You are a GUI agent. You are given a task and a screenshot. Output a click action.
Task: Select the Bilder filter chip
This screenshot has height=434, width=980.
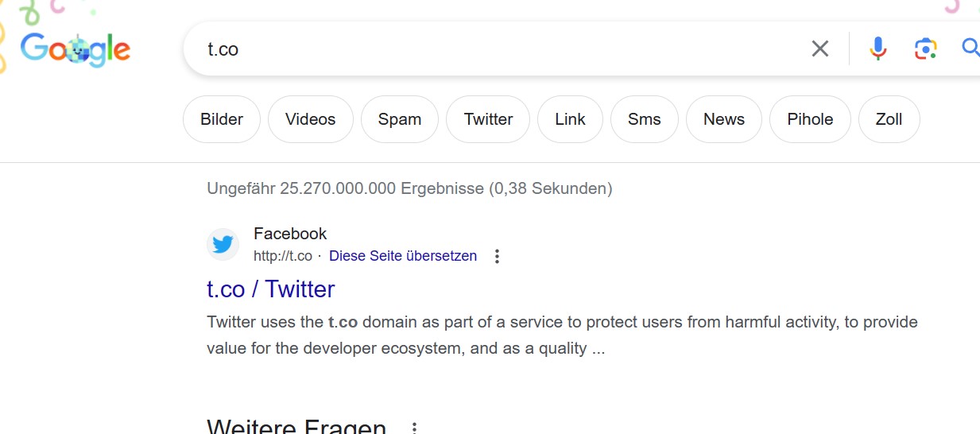click(x=222, y=119)
